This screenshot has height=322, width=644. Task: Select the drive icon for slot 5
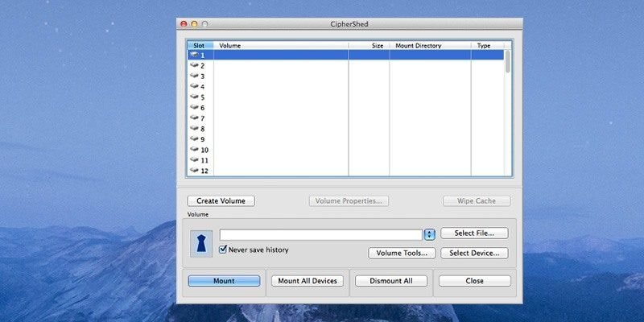tap(195, 97)
